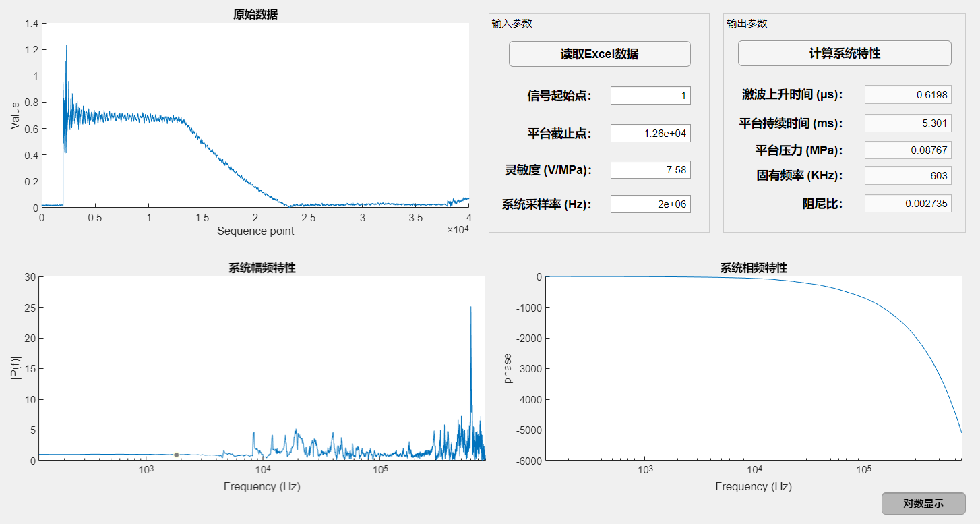Viewport: 980px width, 524px height.
Task: Select the 输入参数 panel title
Action: 512,24
